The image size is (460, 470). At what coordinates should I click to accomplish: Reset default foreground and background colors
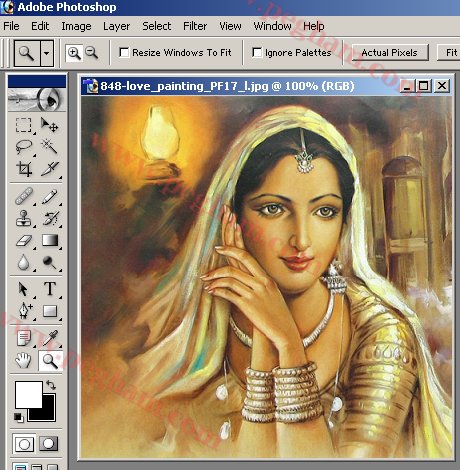point(18,417)
